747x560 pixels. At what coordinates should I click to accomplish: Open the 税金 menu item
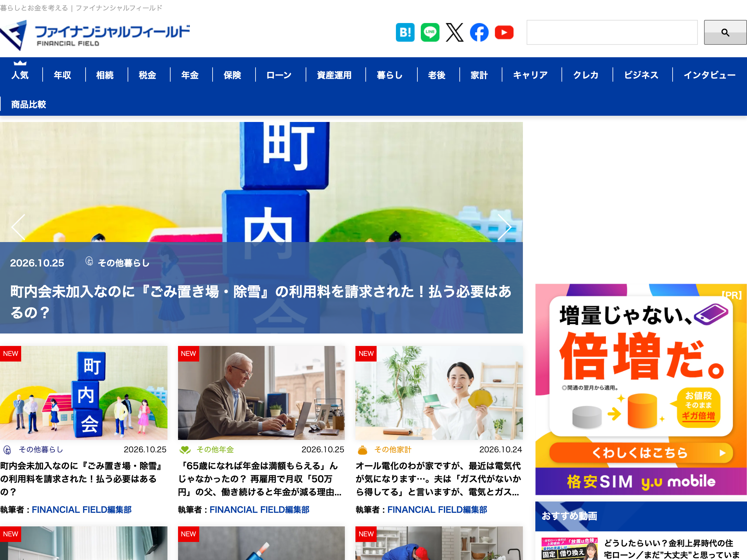coord(148,75)
